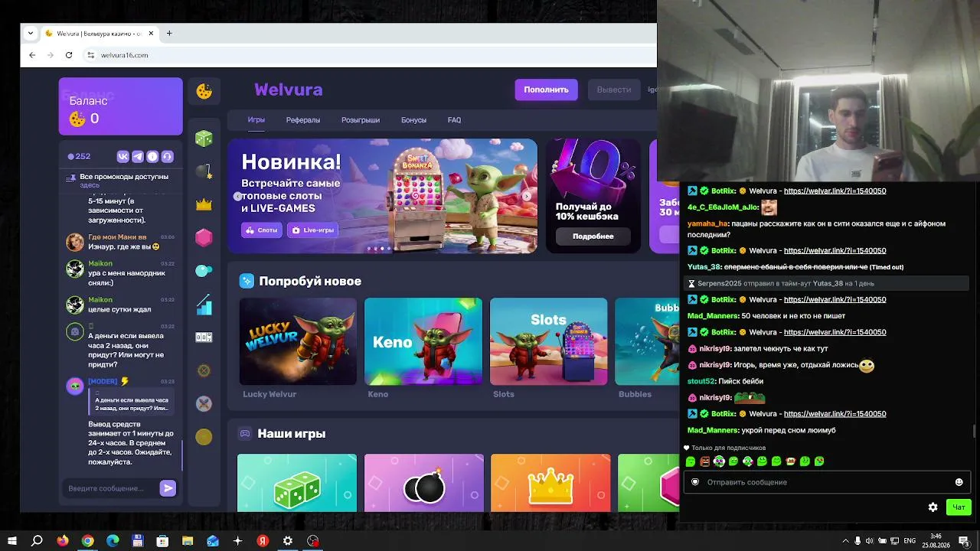
Task: Open the Keno game thumbnail
Action: 423,341
